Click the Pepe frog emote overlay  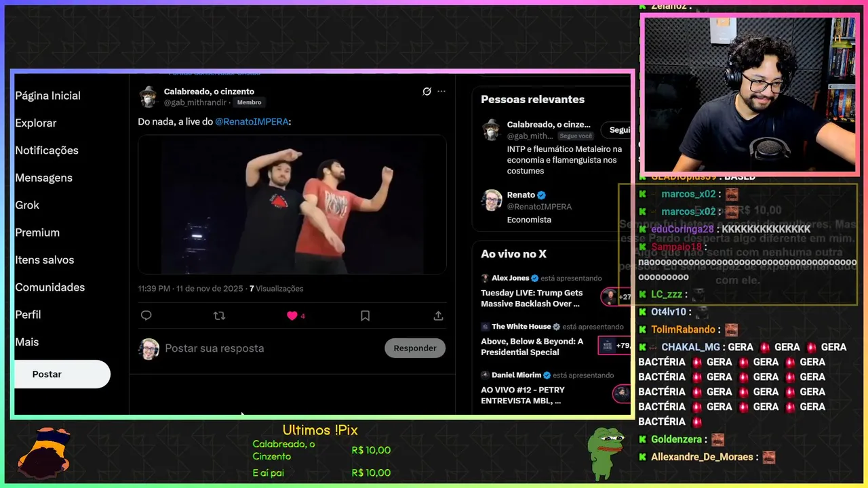click(605, 453)
